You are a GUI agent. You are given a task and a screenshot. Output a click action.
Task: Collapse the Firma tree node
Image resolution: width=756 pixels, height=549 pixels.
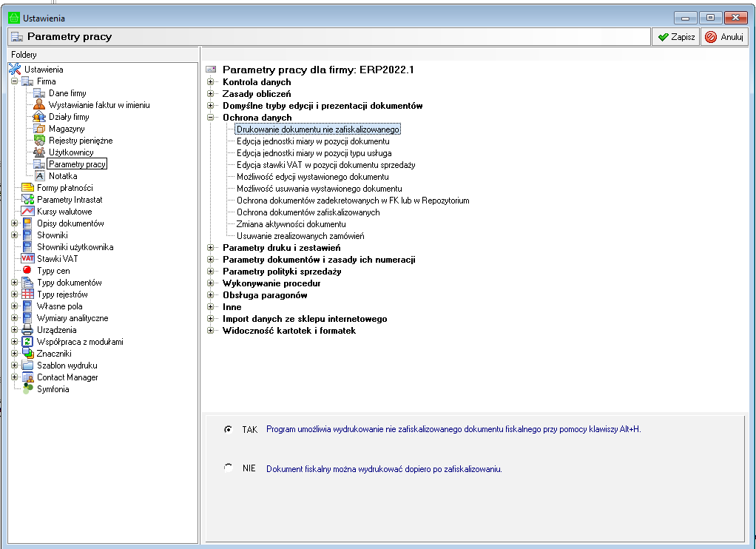(x=15, y=81)
